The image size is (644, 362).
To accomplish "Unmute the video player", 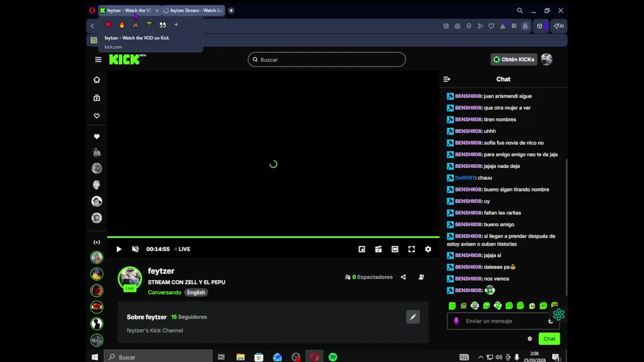I will pos(135,249).
